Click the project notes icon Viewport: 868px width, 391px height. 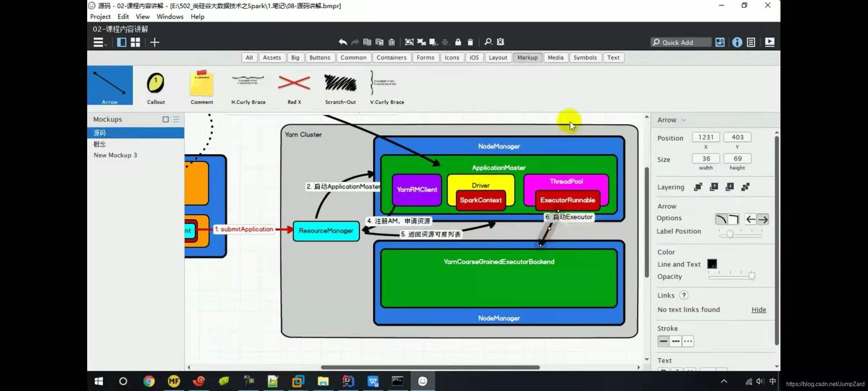[x=751, y=42]
